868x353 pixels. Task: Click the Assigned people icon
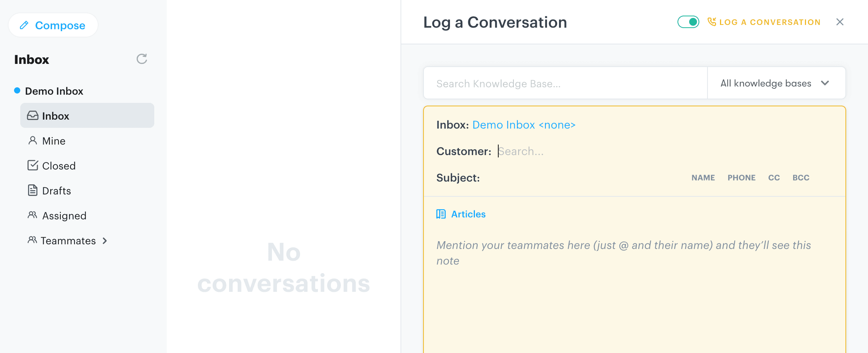tap(32, 215)
